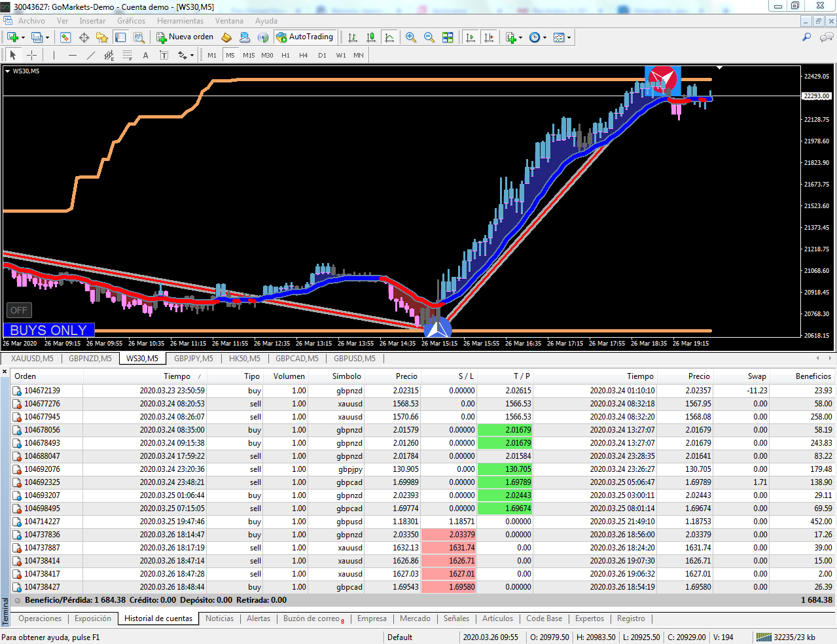Toggle the Terminal panel toolbar icon
This screenshot has width=837, height=644.
tap(120, 37)
